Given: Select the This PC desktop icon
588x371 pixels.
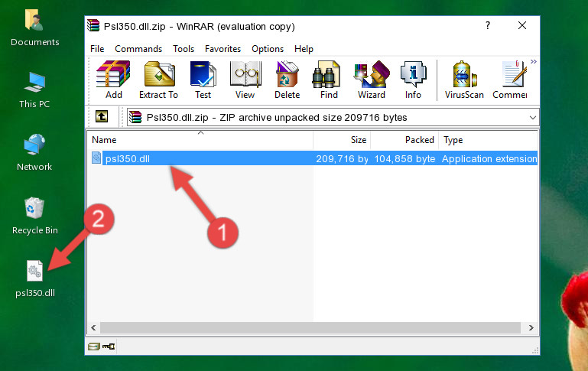Looking at the screenshot, I should pyautogui.click(x=34, y=90).
